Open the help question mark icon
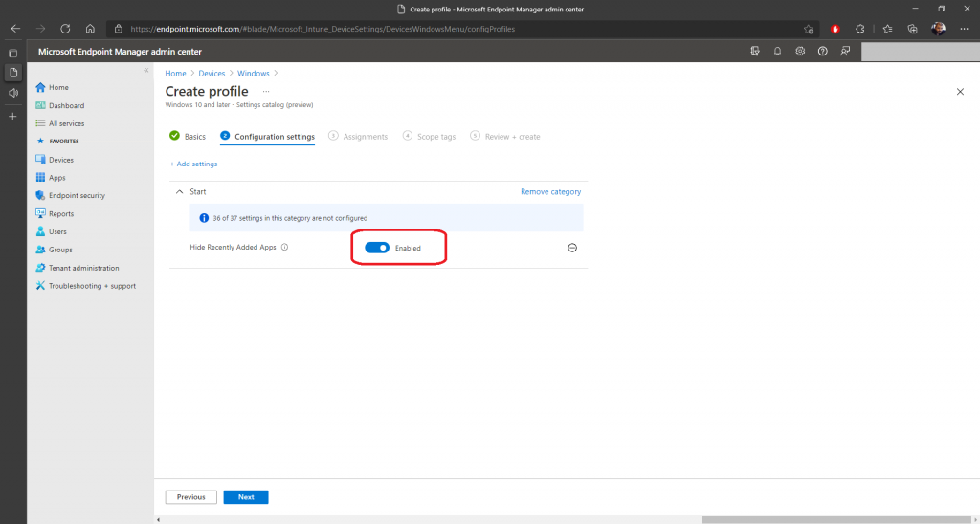The height and width of the screenshot is (524, 980). click(822, 51)
